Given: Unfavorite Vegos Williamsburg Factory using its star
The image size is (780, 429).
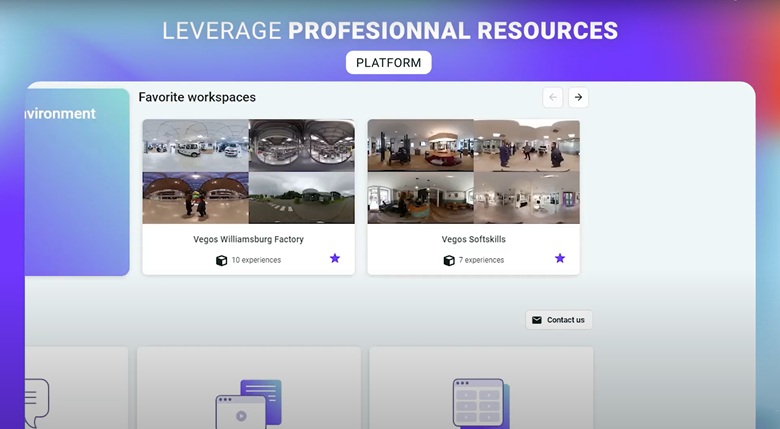Looking at the screenshot, I should click(x=335, y=258).
